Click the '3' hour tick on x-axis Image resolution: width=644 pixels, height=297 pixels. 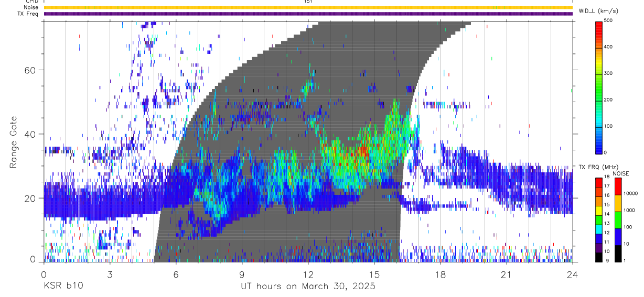(x=110, y=274)
